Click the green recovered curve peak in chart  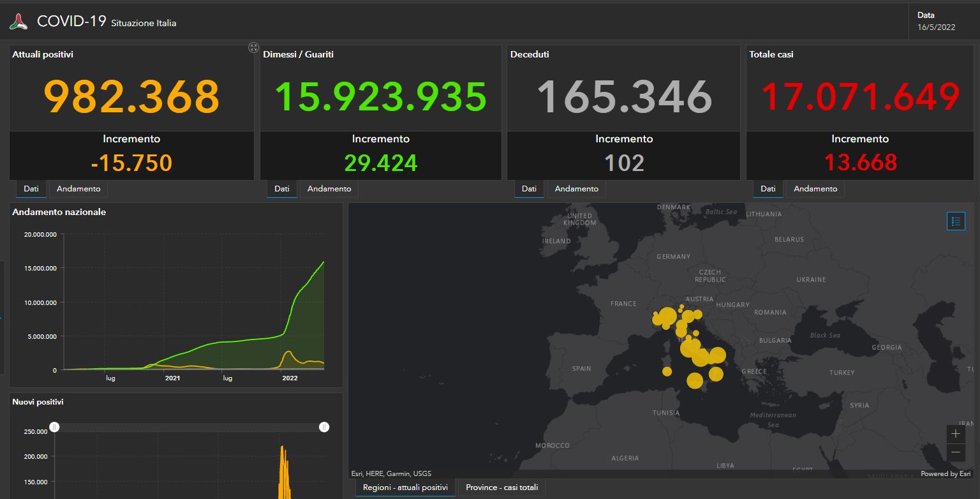[x=323, y=262]
